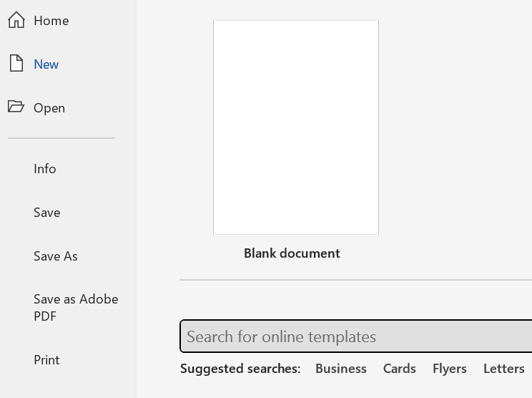The height and width of the screenshot is (398, 532).
Task: Pick the Cards suggested search
Action: click(400, 369)
